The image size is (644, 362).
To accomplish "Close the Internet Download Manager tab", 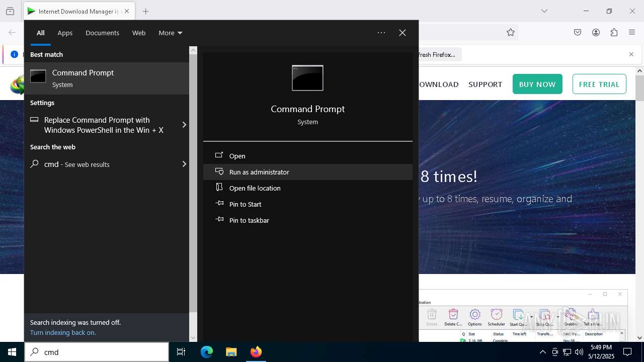I will coord(127,11).
